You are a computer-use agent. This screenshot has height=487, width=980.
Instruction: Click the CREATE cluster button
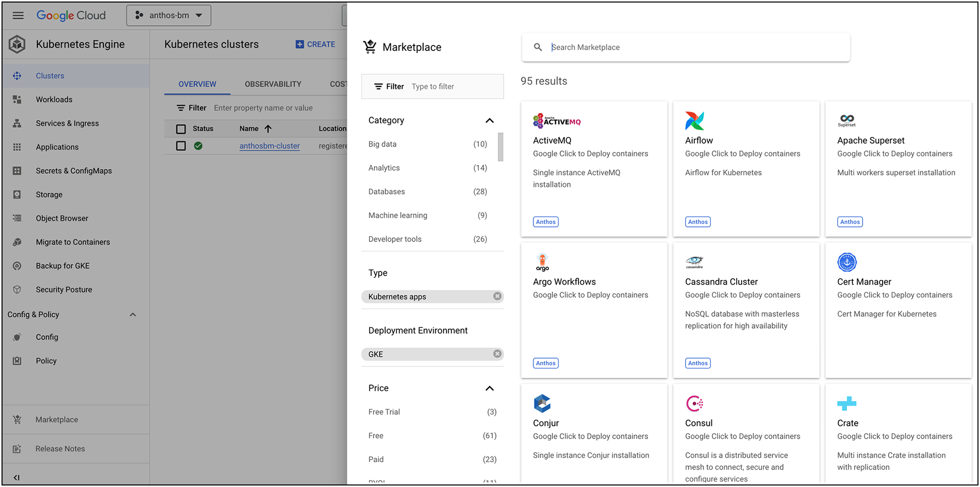click(316, 44)
